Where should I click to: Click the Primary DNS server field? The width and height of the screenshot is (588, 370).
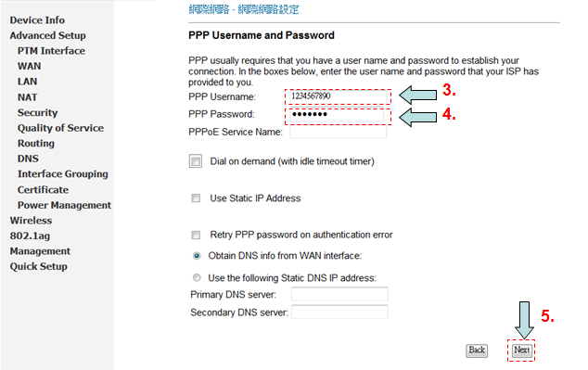[339, 294]
